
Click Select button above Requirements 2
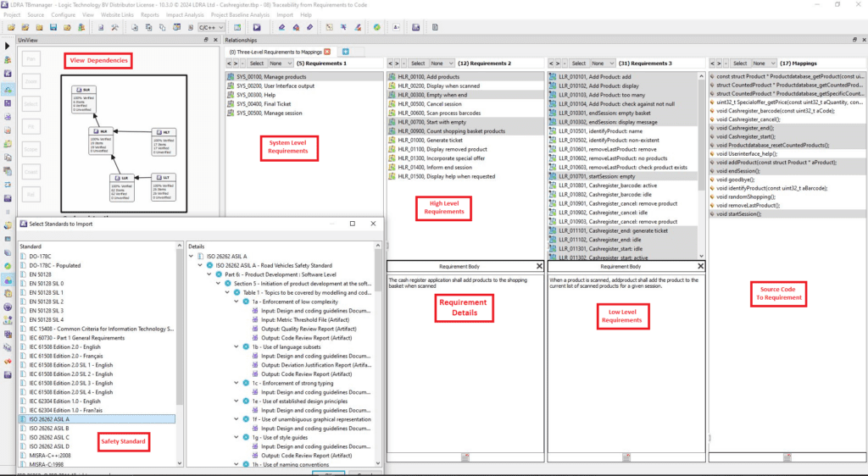[417, 64]
